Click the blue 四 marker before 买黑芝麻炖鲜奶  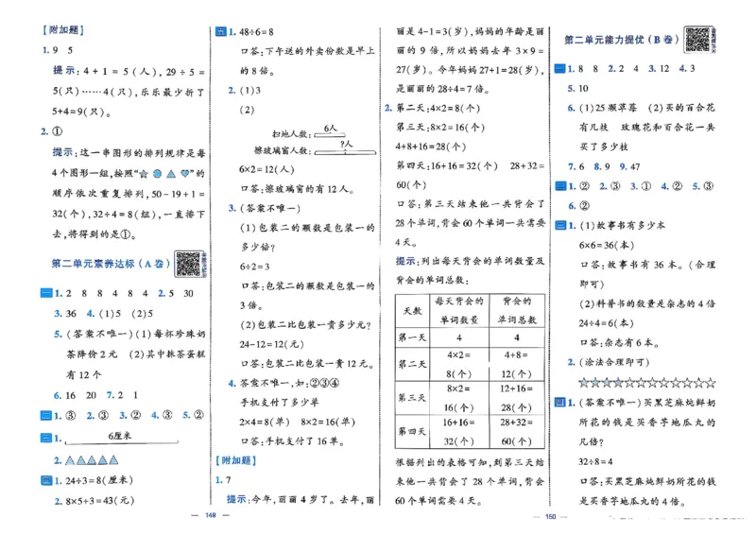[560, 402]
